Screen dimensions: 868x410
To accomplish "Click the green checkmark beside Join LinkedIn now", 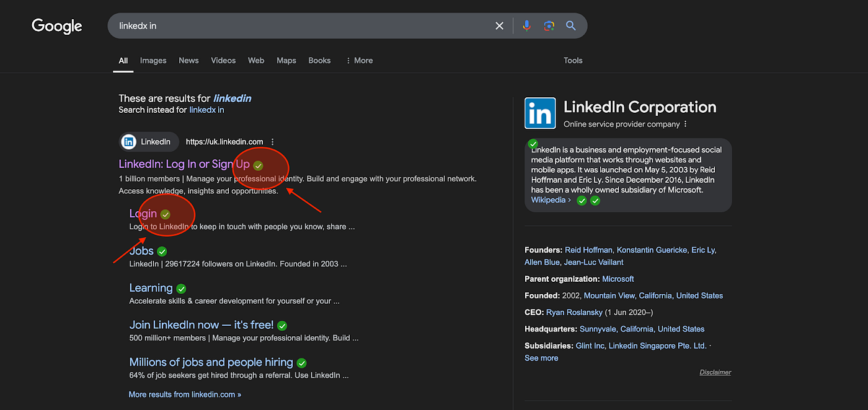I will (282, 326).
